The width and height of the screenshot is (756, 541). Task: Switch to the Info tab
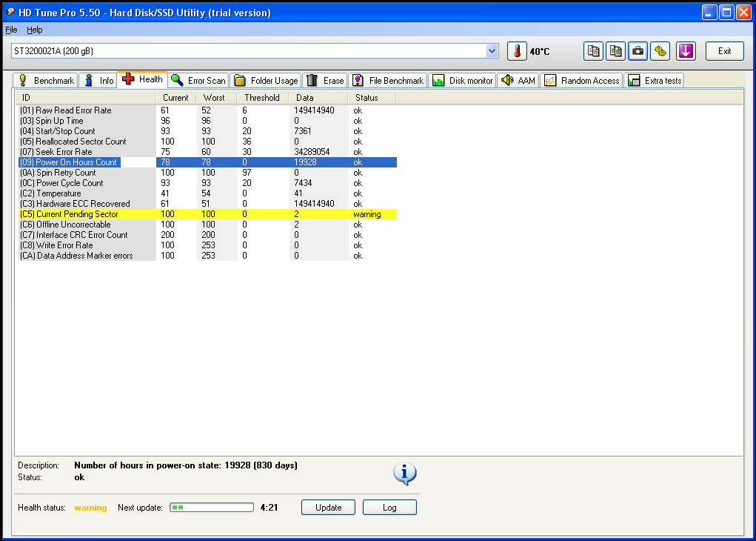click(x=98, y=81)
